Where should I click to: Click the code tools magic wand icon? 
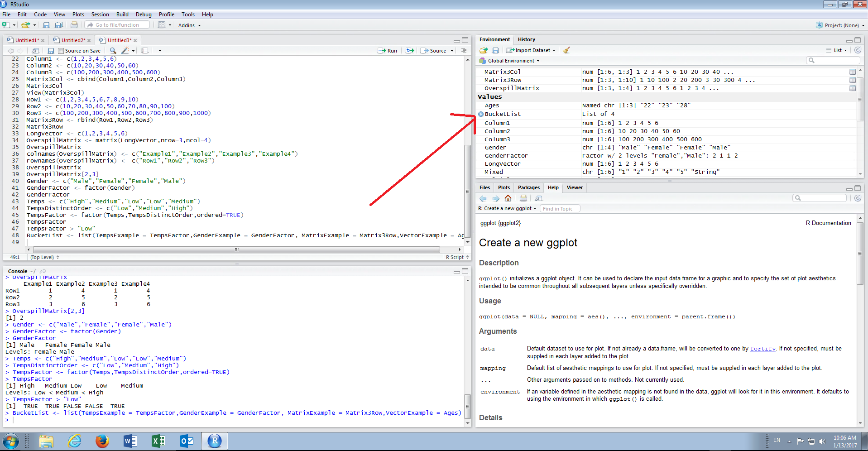(x=125, y=51)
